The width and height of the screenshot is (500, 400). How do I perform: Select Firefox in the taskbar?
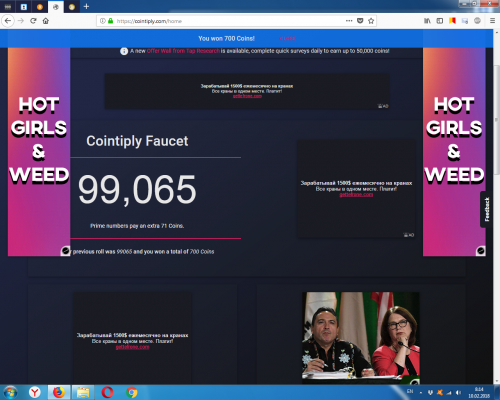click(59, 392)
